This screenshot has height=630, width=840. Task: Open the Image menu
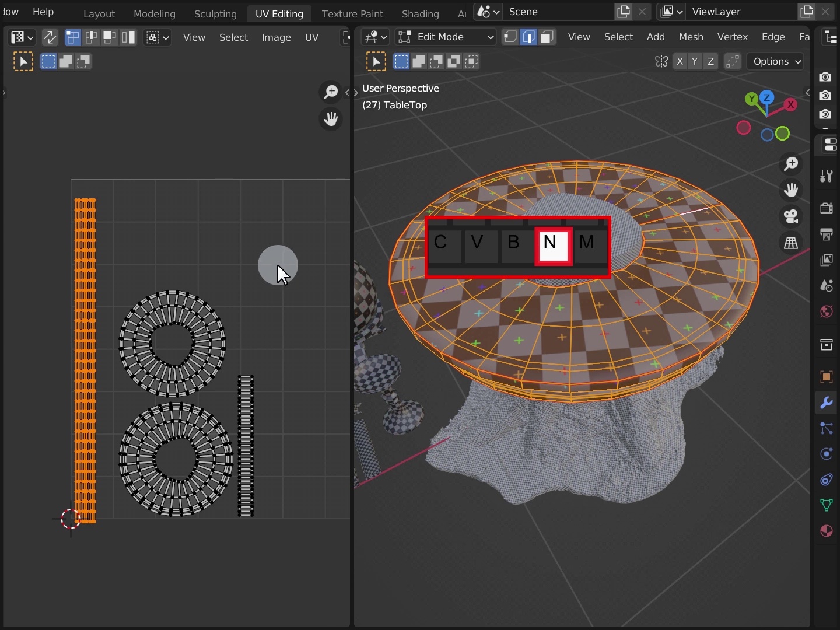tap(276, 37)
